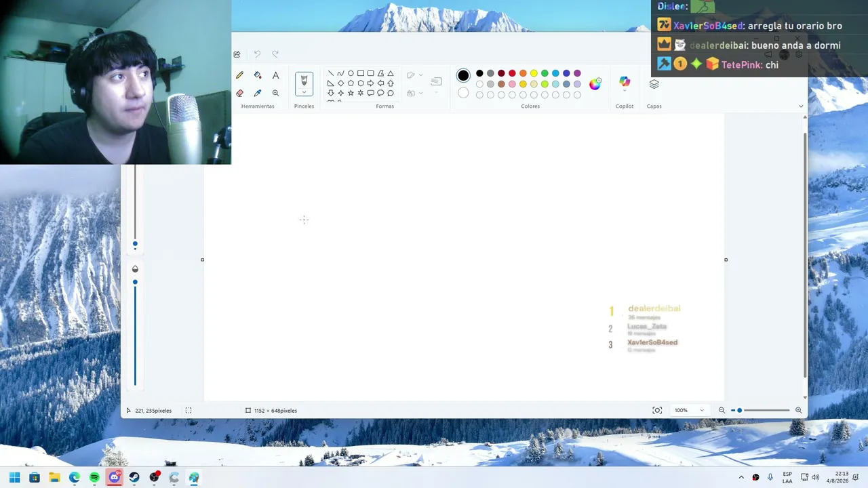Choose the oval shape

pyautogui.click(x=351, y=73)
